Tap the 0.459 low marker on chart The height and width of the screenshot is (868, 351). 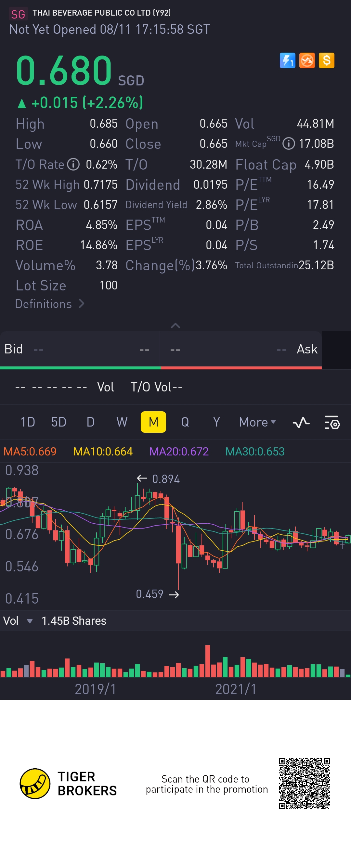coord(157,594)
